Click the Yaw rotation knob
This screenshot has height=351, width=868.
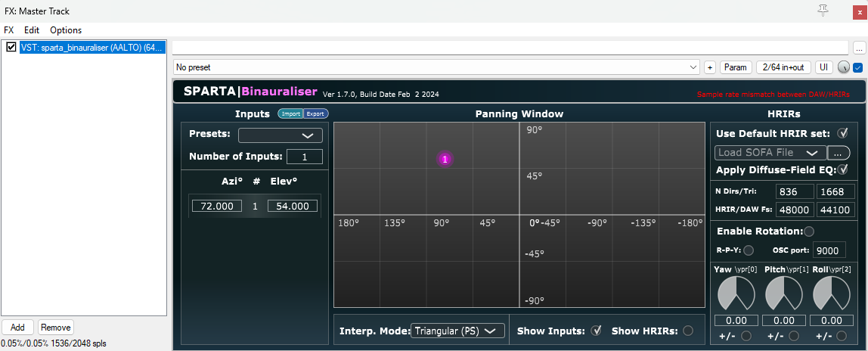click(735, 293)
